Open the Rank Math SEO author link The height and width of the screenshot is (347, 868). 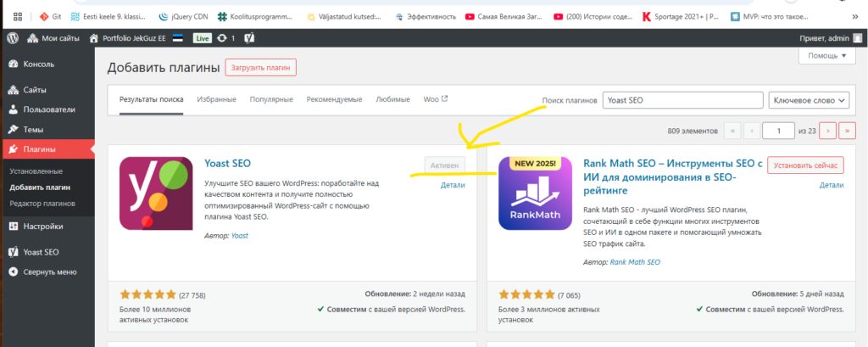click(x=635, y=262)
